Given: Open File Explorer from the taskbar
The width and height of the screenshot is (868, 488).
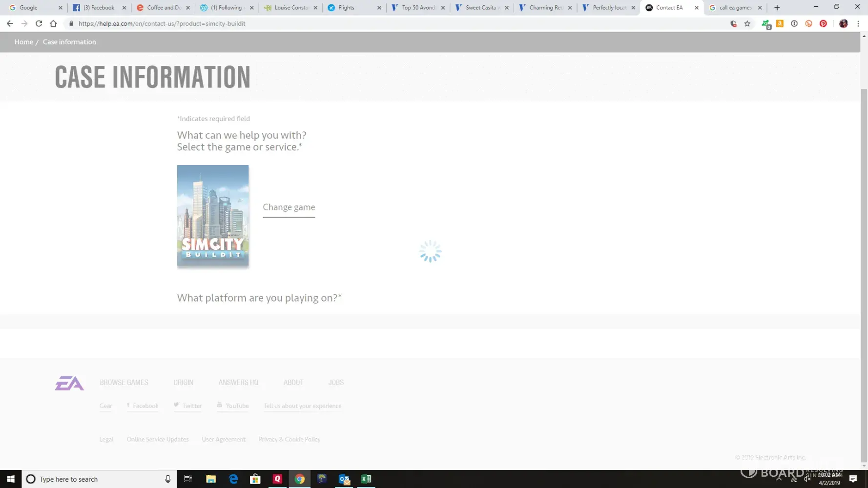Looking at the screenshot, I should pyautogui.click(x=211, y=479).
